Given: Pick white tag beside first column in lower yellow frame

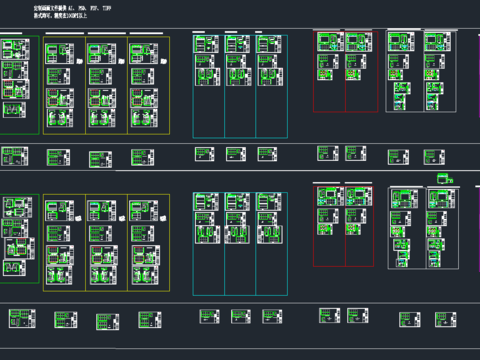Looking at the screenshot, I should pos(78,218).
